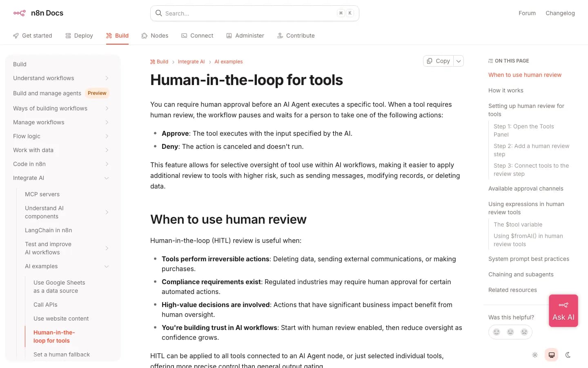Open Use website content sidebar page
This screenshot has width=588, height=368.
pos(61,319)
